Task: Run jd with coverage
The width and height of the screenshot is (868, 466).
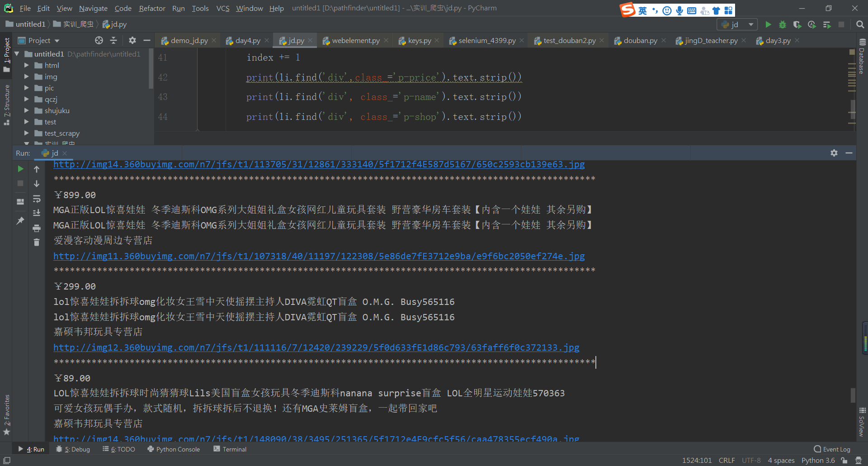Action: click(x=797, y=24)
